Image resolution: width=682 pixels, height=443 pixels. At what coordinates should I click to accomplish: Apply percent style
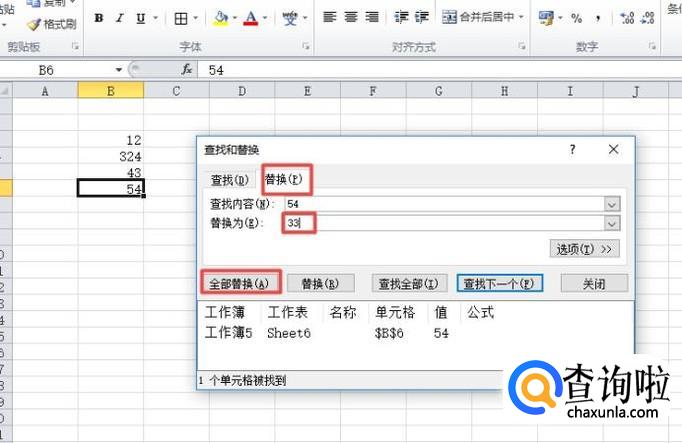577,18
